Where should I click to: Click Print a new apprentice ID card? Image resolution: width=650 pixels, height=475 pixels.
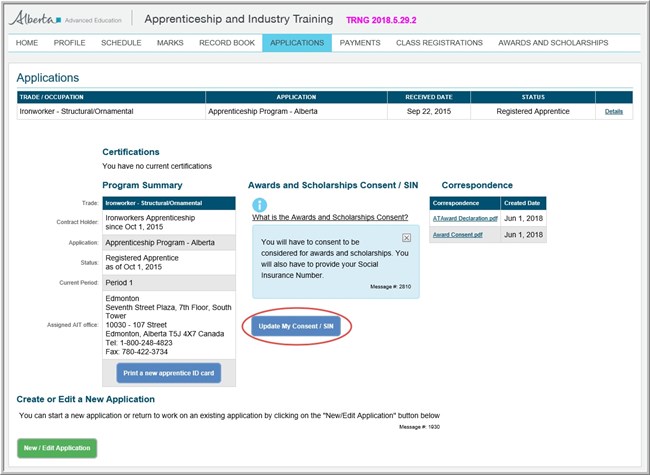tap(169, 373)
